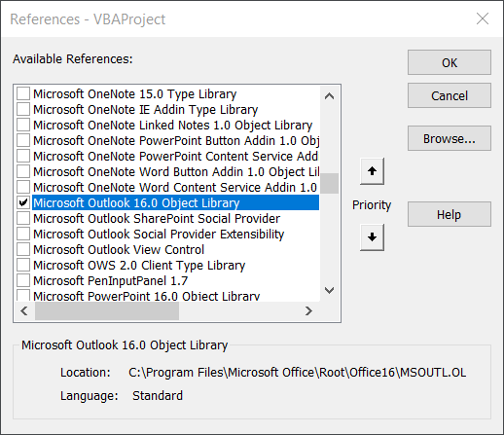504x435 pixels.
Task: Select the row text Microsoft Outlook View Control
Action: click(119, 250)
